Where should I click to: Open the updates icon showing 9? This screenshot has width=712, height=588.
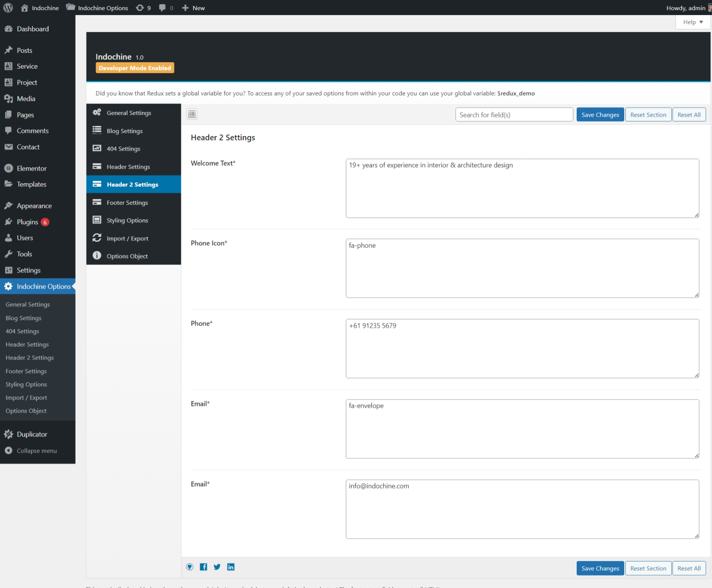tap(143, 8)
